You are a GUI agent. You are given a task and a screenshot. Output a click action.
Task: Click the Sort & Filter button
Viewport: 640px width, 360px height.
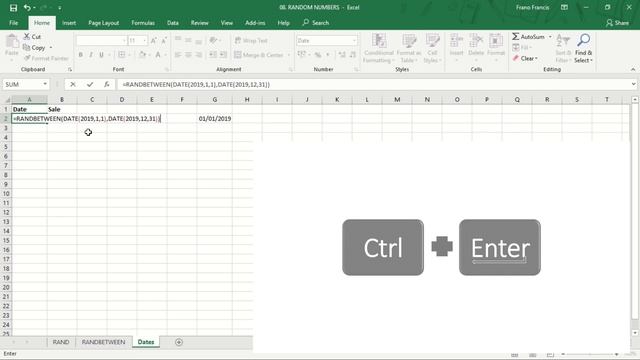pyautogui.click(x=563, y=48)
